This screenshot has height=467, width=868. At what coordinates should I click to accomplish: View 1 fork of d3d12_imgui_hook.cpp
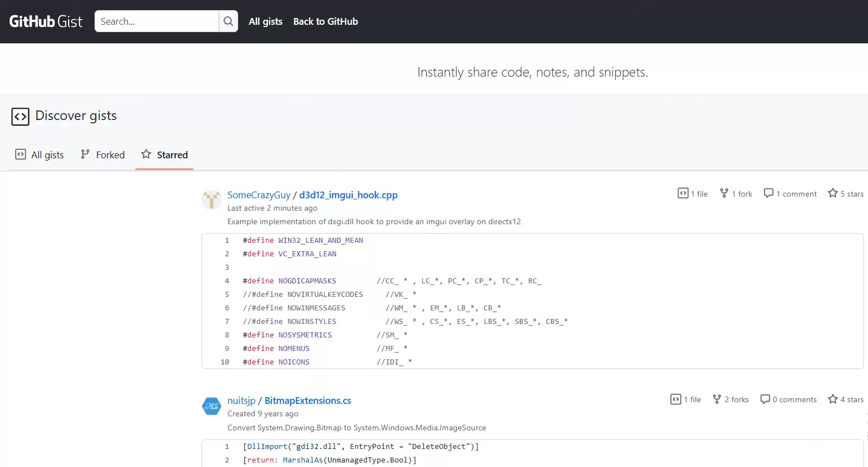[x=736, y=193]
